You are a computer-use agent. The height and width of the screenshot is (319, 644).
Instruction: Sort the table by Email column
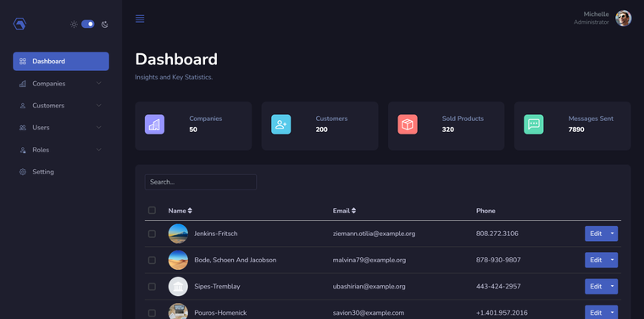[x=344, y=211]
